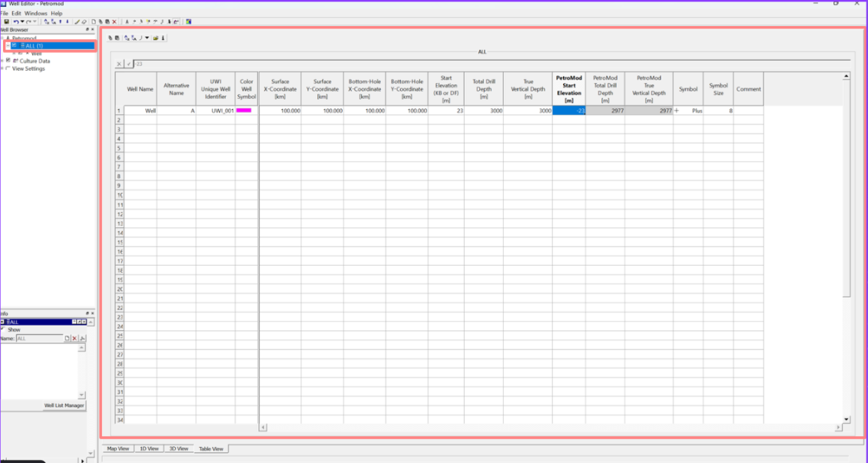
Task: Switch to the 1D View tab
Action: coord(149,448)
